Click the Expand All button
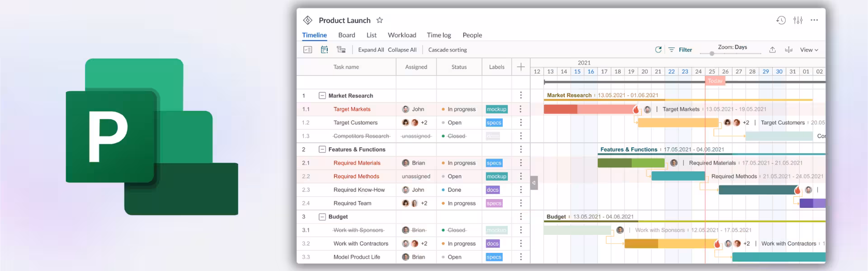 [371, 50]
